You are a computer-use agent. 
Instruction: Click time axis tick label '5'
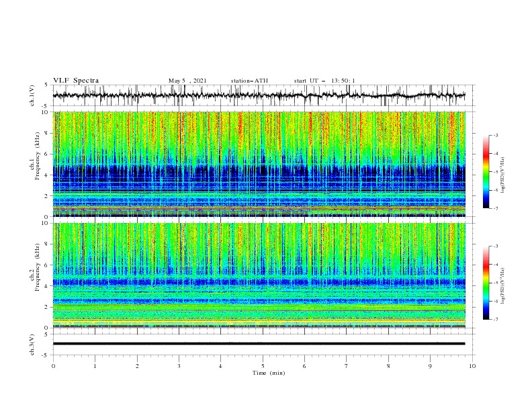(x=263, y=366)
